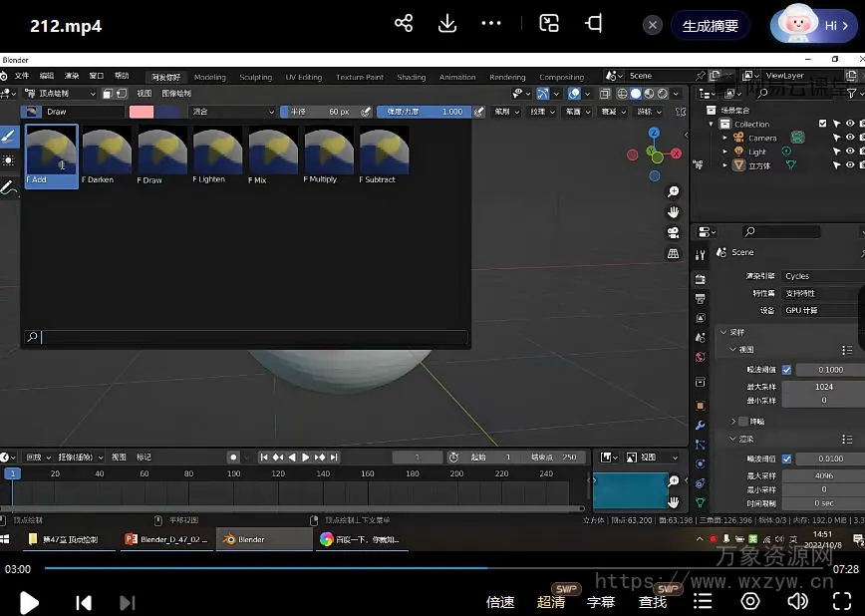
Task: Download the video using download icon
Action: pos(447,24)
